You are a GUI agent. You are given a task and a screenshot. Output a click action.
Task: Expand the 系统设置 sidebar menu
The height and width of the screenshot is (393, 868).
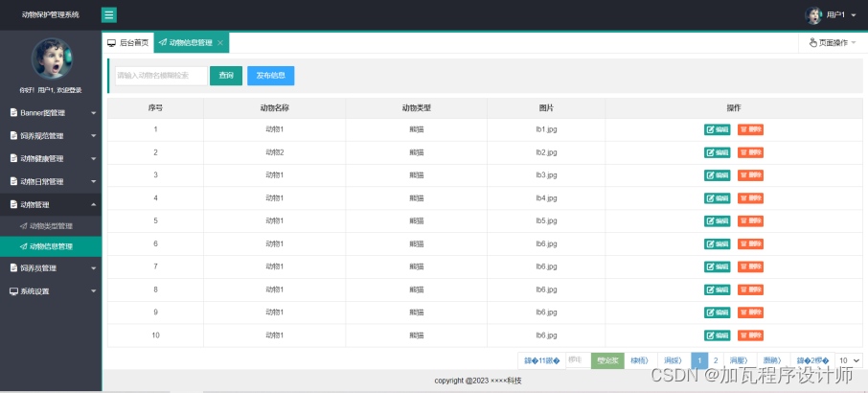click(51, 291)
